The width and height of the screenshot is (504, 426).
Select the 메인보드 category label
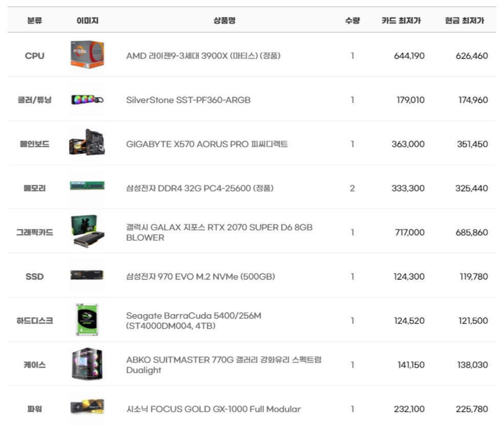35,144
